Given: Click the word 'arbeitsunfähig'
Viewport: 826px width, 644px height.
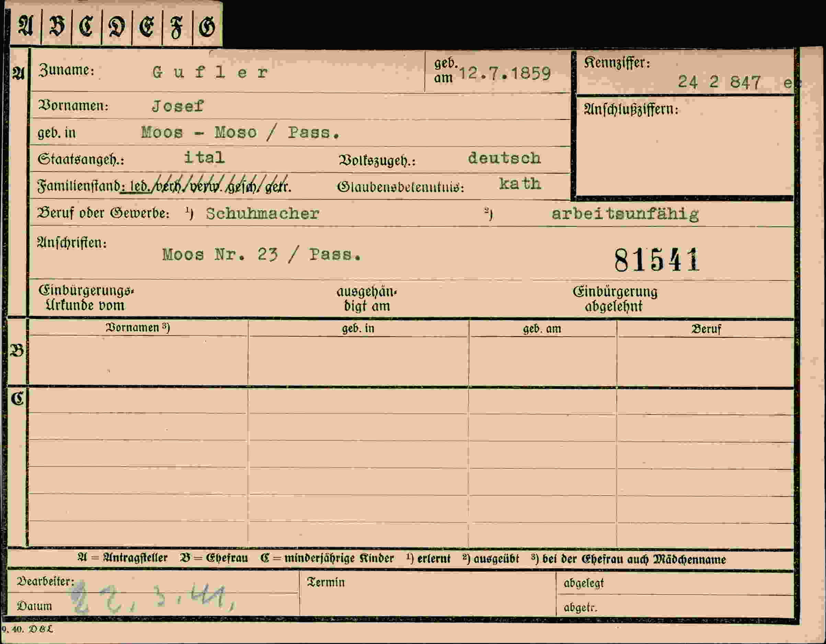Looking at the screenshot, I should click(625, 215).
